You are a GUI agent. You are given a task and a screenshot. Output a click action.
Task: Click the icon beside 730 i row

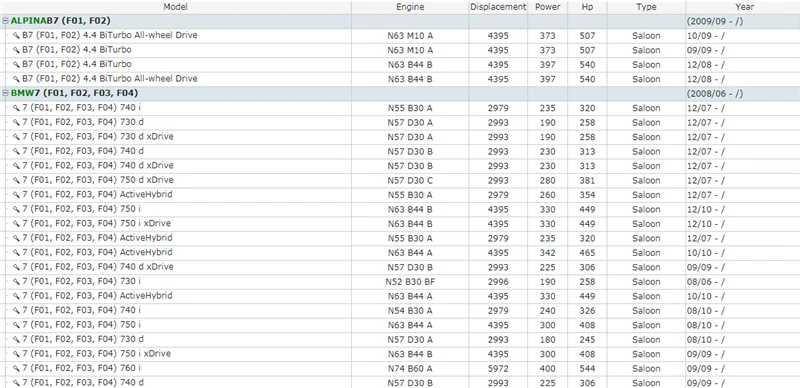[16, 282]
